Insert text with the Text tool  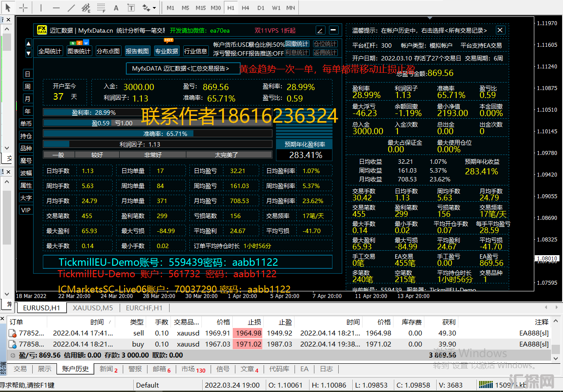tap(116, 8)
